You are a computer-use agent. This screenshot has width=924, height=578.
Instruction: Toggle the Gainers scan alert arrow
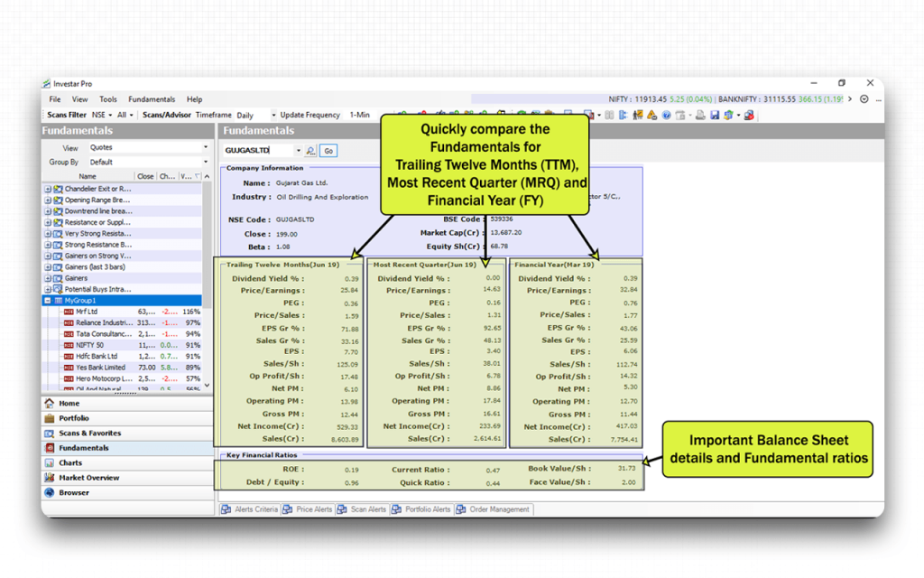49,277
